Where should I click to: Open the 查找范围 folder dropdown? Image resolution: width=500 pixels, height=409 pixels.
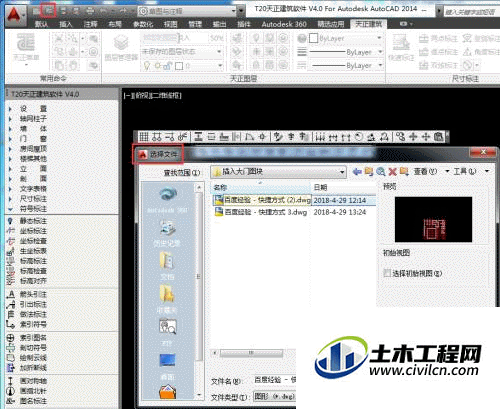pyautogui.click(x=279, y=172)
